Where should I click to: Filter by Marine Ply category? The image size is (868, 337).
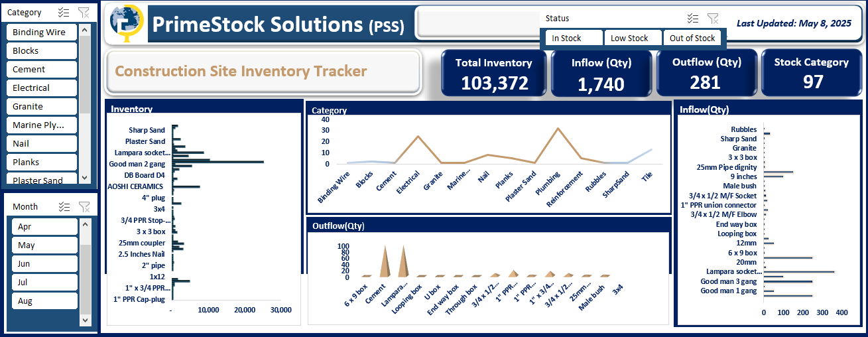coord(42,125)
